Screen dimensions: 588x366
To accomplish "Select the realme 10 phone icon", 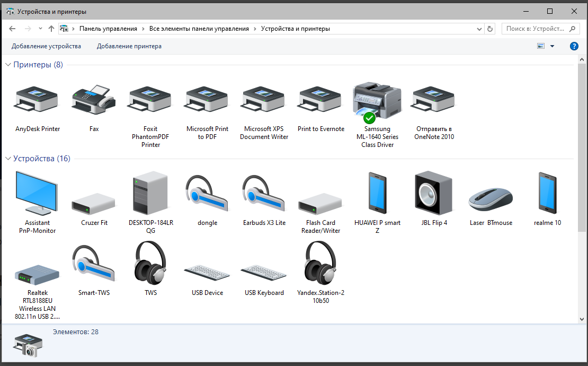I will tap(548, 193).
